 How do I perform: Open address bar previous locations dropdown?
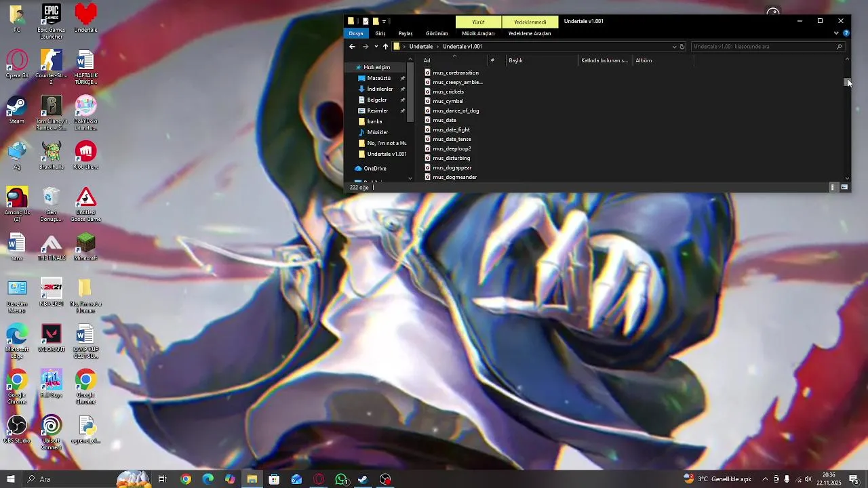click(674, 47)
